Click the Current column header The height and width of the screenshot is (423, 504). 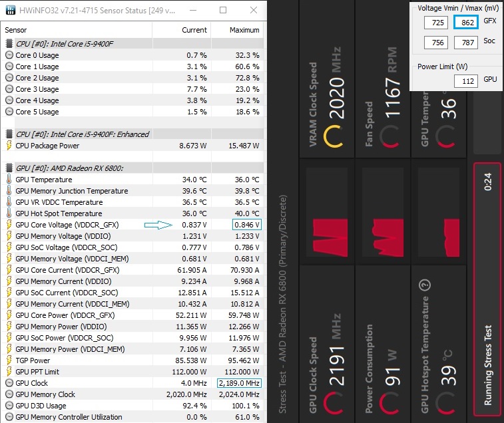(194, 30)
